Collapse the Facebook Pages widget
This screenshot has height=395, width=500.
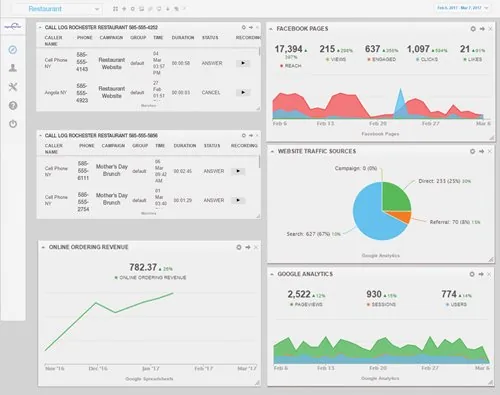tap(271, 29)
